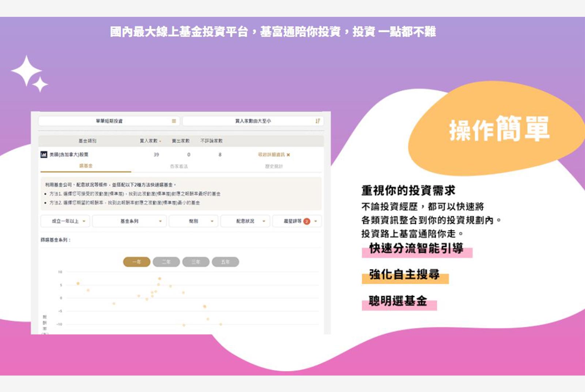Sort by the 買入家數 column header
Image resolution: width=585 pixels, height=392 pixels.
[150, 141]
